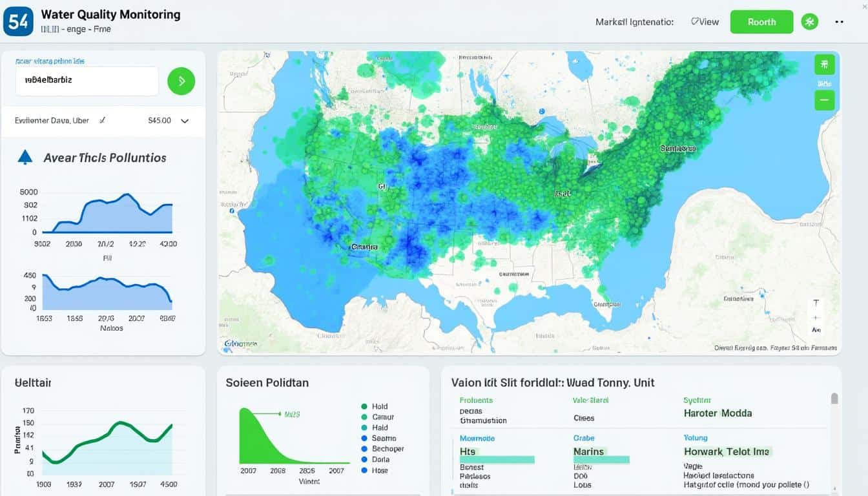Click the data table vertical scrollbar
Viewport: 868px width, 496px height.
834,399
